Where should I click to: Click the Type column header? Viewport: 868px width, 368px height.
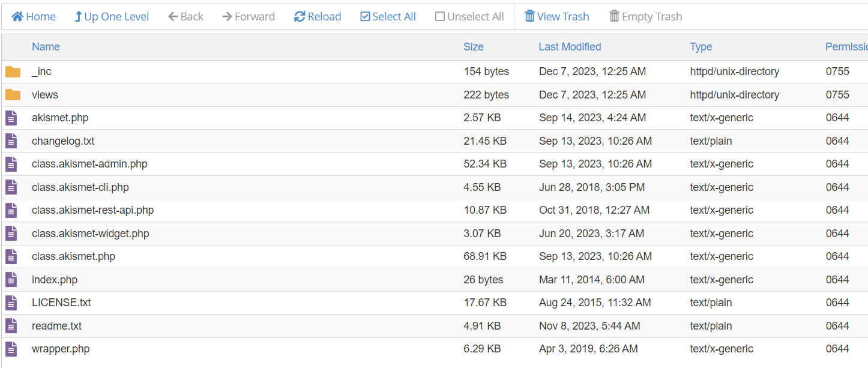(x=701, y=46)
